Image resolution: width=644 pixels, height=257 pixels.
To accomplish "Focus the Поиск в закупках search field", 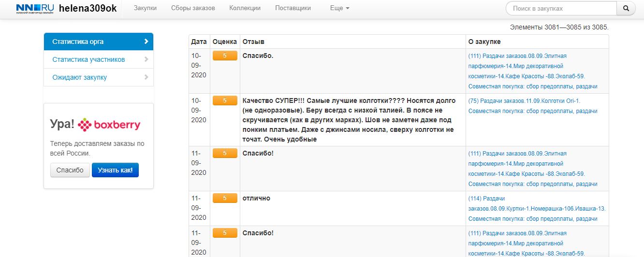I will tap(561, 8).
